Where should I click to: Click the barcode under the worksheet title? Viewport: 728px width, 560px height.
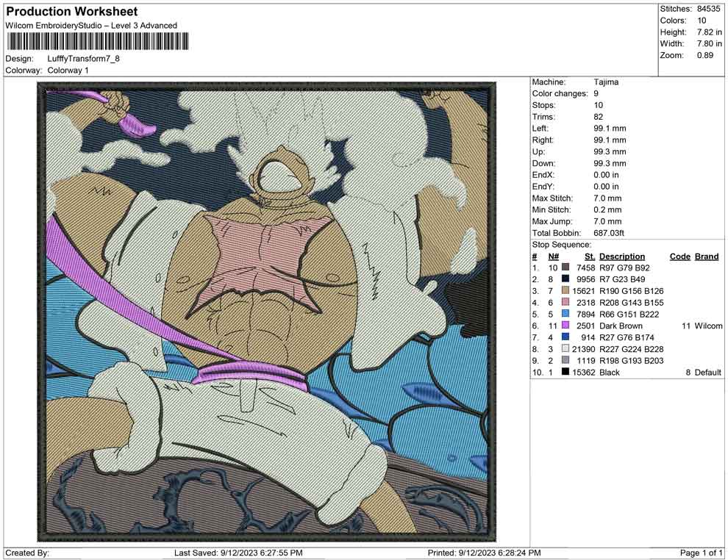click(98, 41)
